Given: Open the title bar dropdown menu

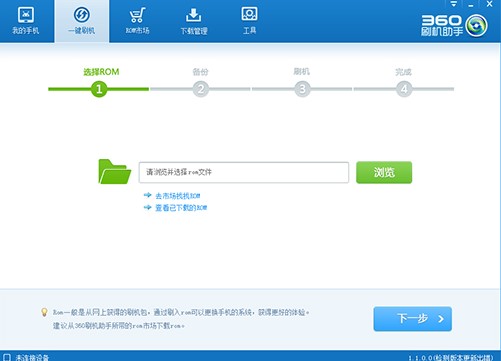Looking at the screenshot, I should coord(454,4).
